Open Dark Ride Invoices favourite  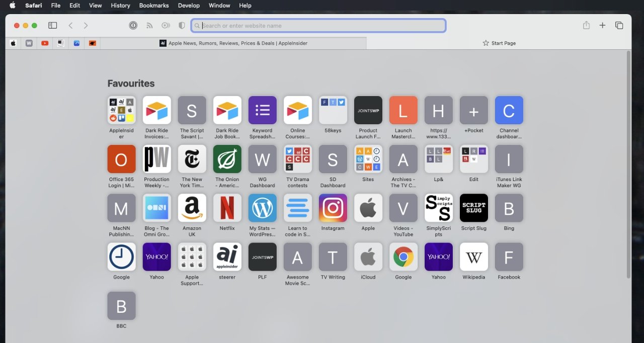tap(156, 110)
